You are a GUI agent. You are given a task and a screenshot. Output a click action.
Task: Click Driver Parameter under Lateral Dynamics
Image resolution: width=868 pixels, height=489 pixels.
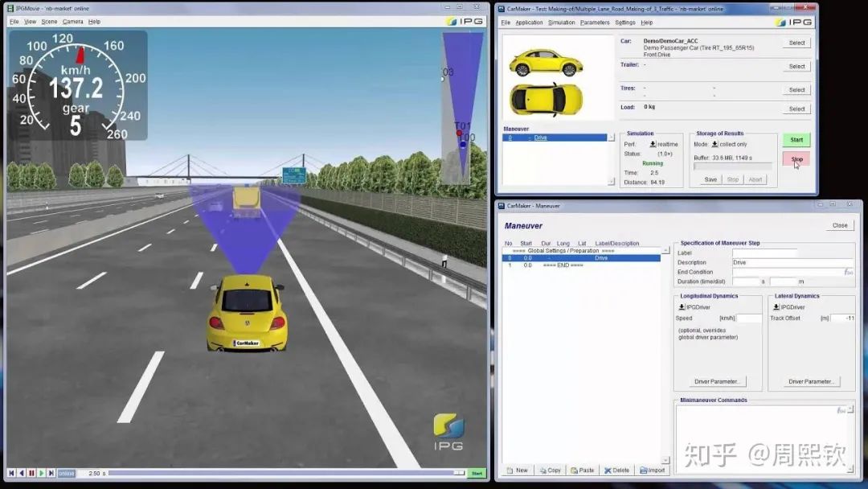tap(812, 381)
